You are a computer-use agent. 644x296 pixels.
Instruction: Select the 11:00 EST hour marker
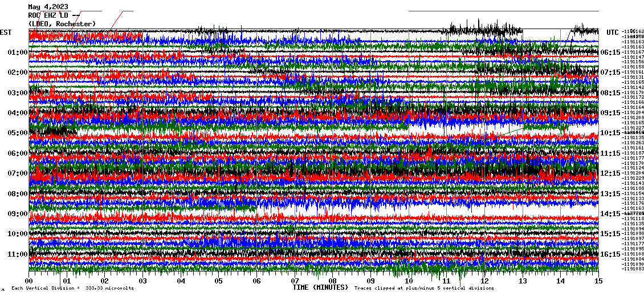tap(18, 254)
